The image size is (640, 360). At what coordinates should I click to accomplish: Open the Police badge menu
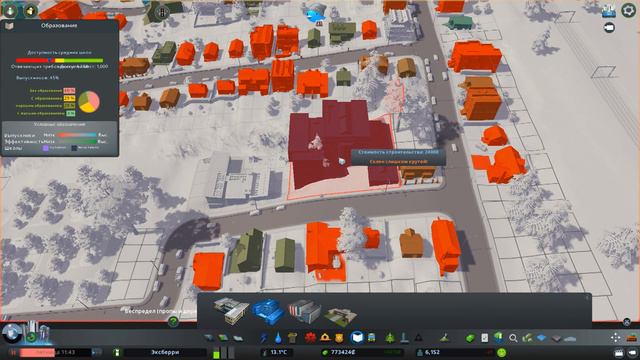[339, 338]
